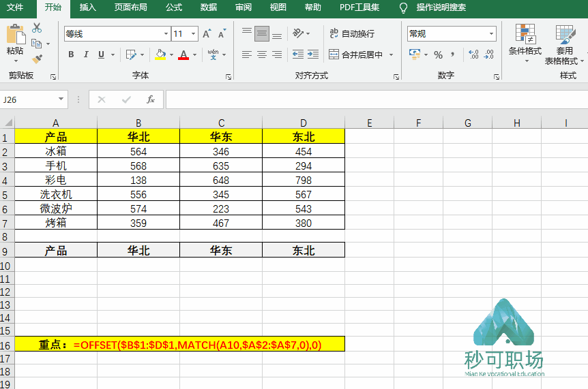Viewport: 588px width, 389px height.
Task: Click the Paste clipboard icon
Action: pyautogui.click(x=16, y=35)
